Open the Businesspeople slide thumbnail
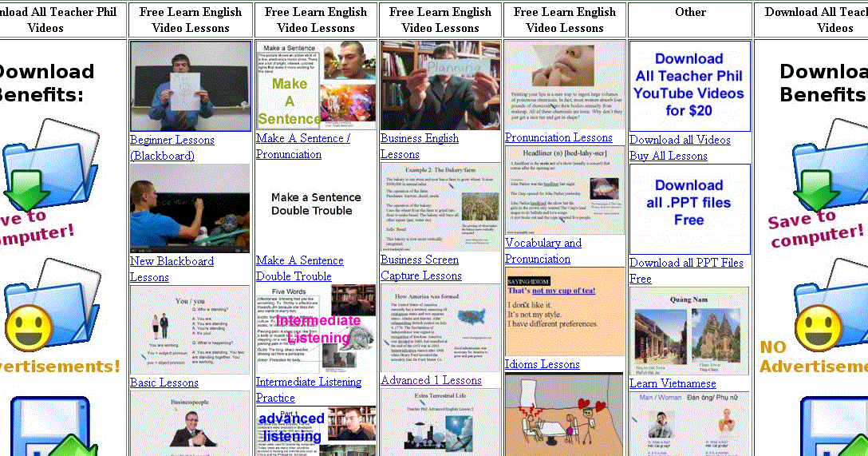This screenshot has width=868, height=456. (190, 423)
